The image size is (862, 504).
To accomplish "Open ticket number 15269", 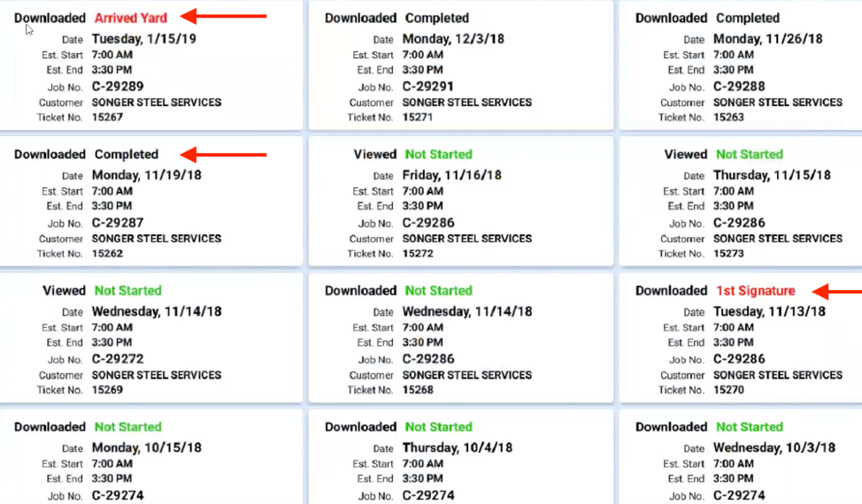I will (107, 390).
